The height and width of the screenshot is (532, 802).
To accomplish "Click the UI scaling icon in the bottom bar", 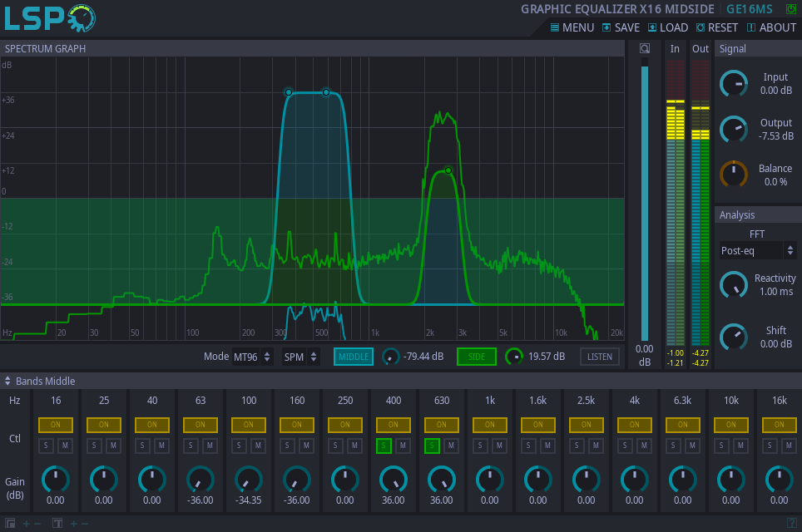I will point(10,524).
